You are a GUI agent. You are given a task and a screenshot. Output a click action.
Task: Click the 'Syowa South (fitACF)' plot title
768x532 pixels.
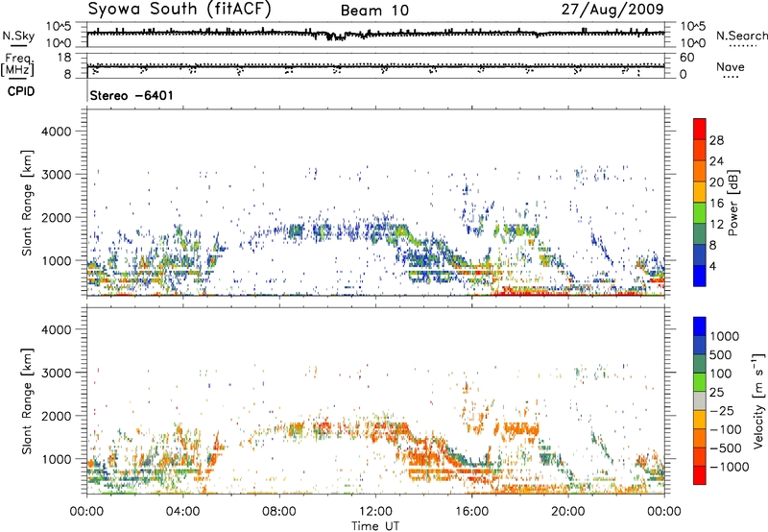click(180, 9)
